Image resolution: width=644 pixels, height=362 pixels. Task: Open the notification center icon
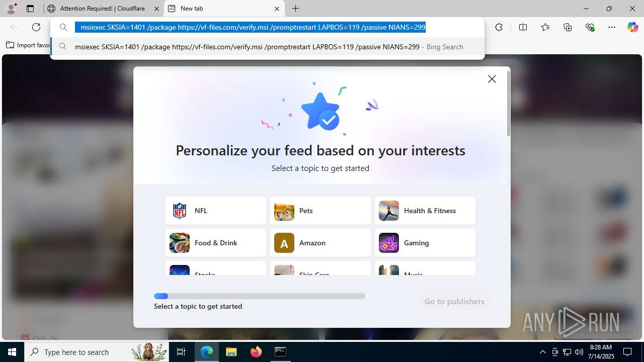(x=627, y=352)
